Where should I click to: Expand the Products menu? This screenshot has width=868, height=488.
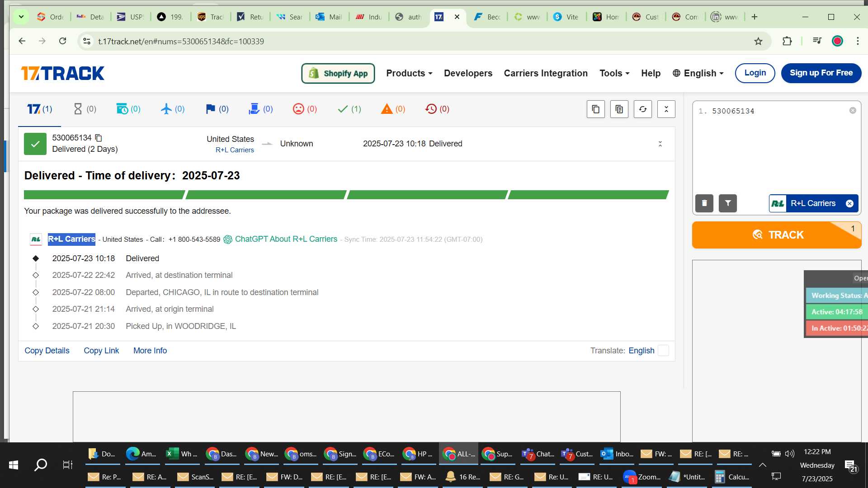tap(409, 73)
